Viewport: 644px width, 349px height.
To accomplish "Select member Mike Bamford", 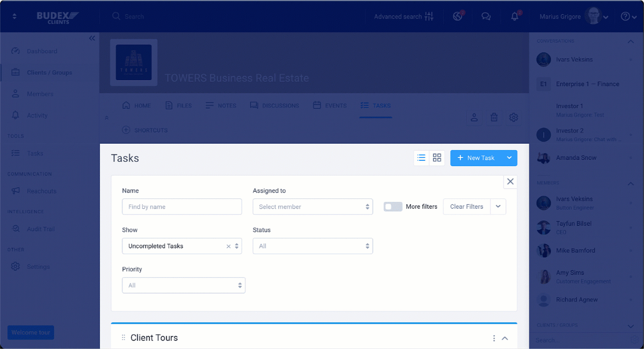I will point(585,251).
